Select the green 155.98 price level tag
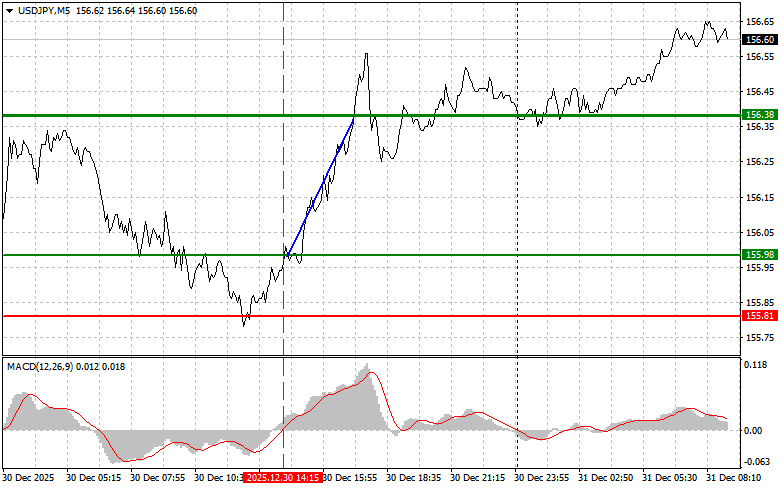This screenshot has height=489, width=781. [759, 255]
